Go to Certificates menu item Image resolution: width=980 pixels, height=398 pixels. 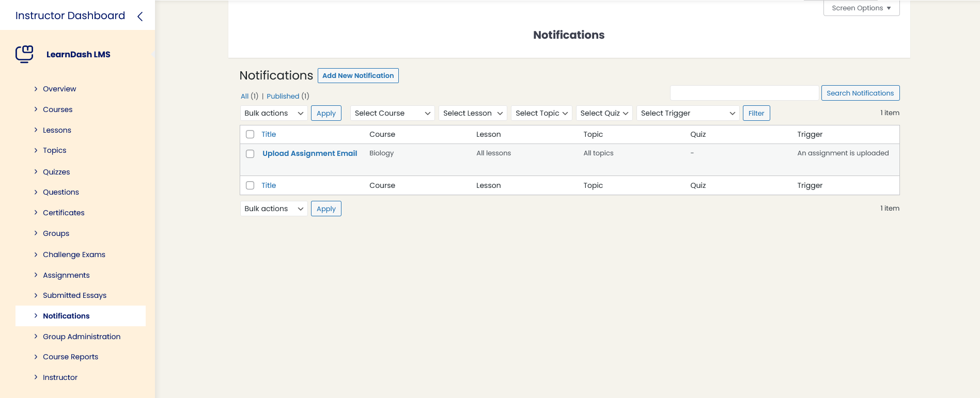point(64,213)
